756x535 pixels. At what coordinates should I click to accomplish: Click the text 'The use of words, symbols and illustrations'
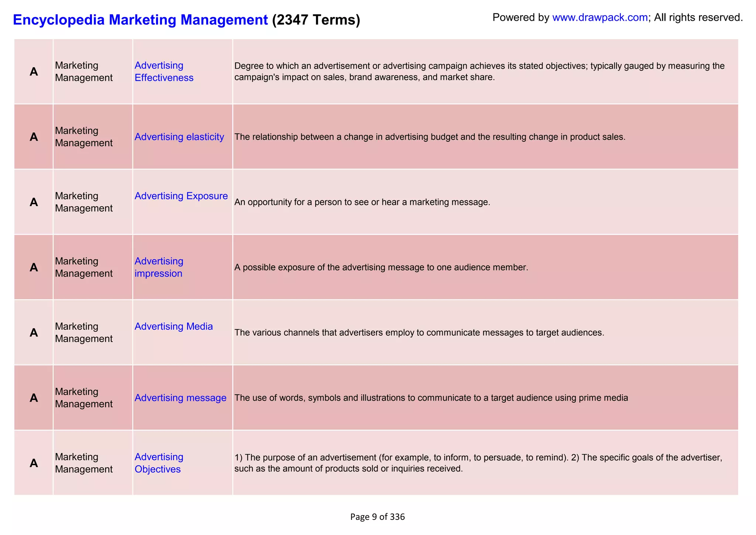(431, 398)
